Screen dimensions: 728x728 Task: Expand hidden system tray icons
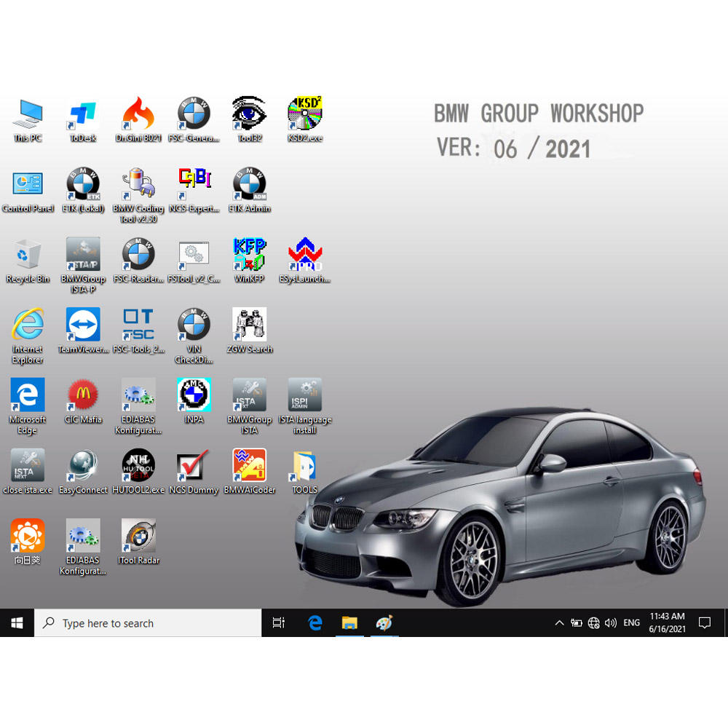[x=559, y=623]
